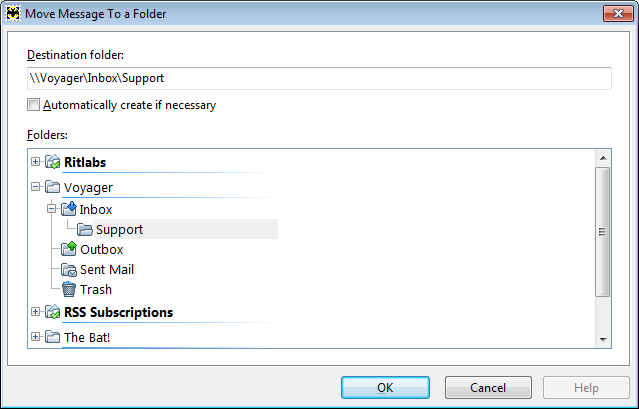The image size is (639, 409).
Task: Collapse the Voyager account tree
Action: [x=35, y=187]
